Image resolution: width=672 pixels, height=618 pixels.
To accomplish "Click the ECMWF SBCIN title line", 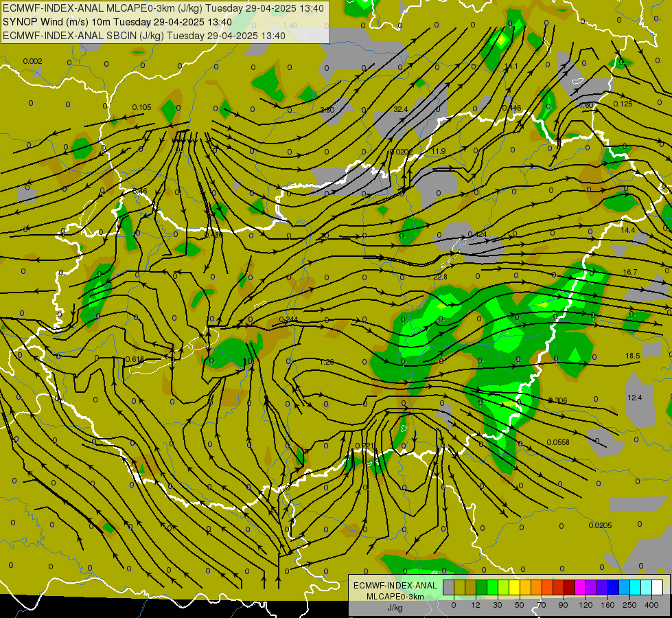I will pos(144,36).
